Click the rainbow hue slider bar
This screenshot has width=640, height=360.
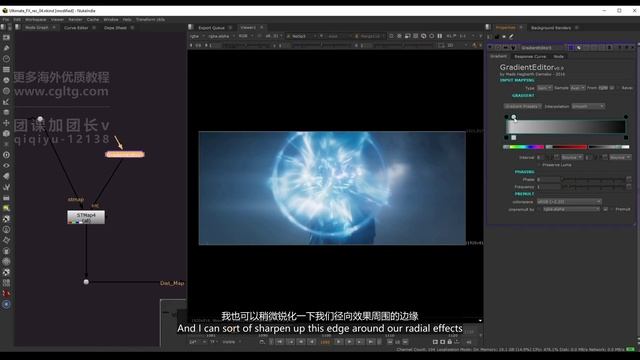pyautogui.click(x=524, y=147)
